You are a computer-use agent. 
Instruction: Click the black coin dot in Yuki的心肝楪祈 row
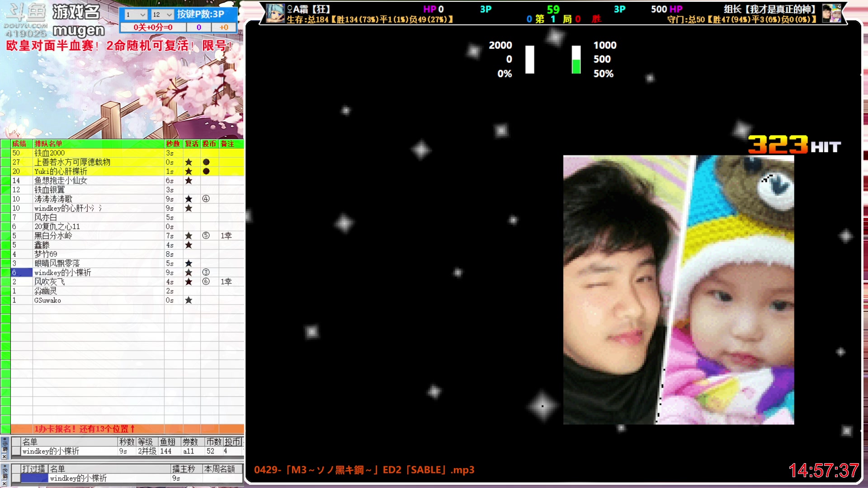pos(206,171)
